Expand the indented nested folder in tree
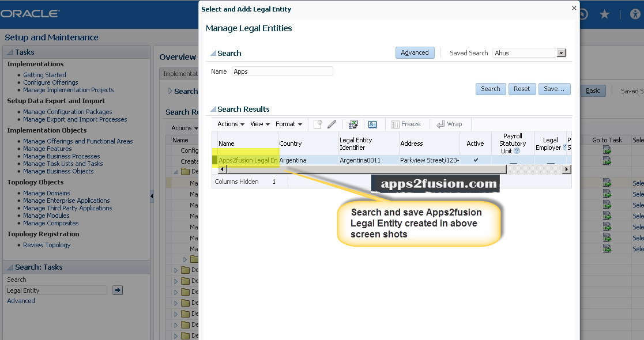Viewport: 644px width, 340px height. [x=185, y=259]
